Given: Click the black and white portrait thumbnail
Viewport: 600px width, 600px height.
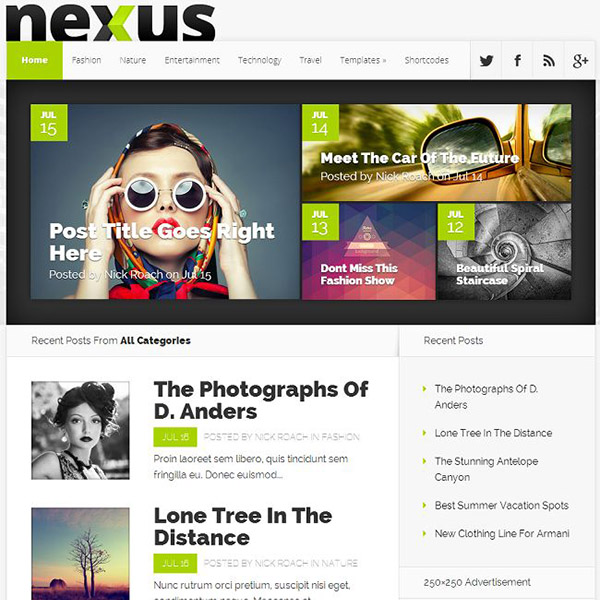Looking at the screenshot, I should click(80, 430).
